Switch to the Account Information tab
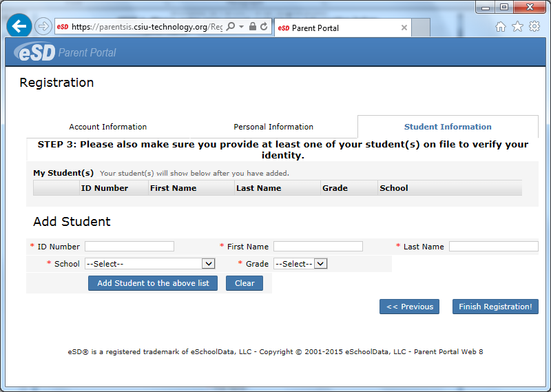551x392 pixels. click(108, 127)
